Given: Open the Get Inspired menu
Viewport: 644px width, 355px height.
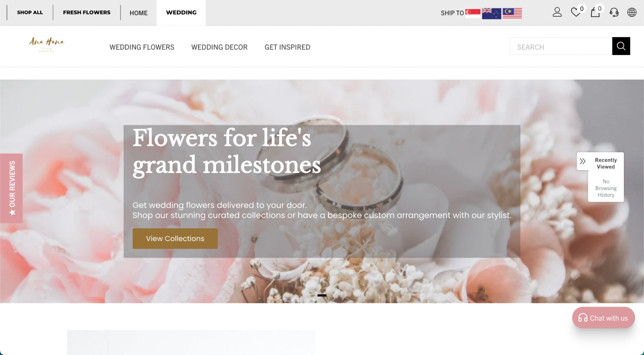Looking at the screenshot, I should tap(287, 47).
